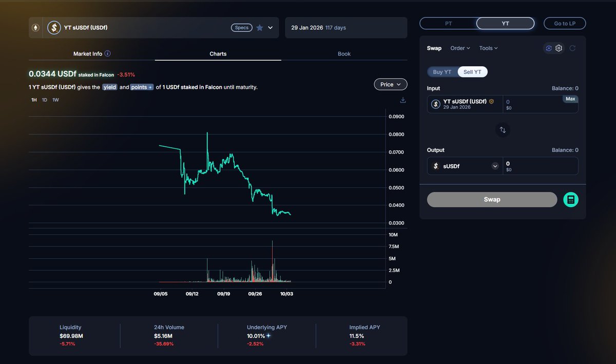
Task: Click the Specs badge
Action: click(x=241, y=28)
